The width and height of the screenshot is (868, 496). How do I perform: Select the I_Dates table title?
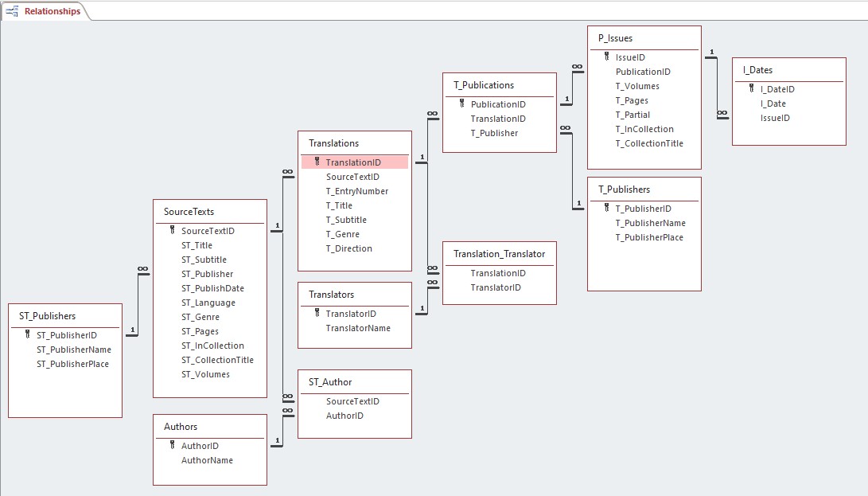pyautogui.click(x=758, y=70)
